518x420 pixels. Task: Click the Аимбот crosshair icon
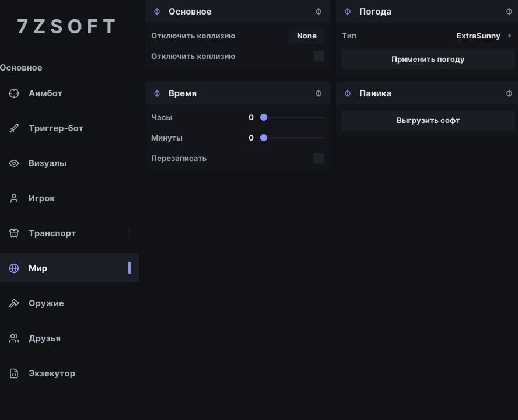[x=14, y=93]
